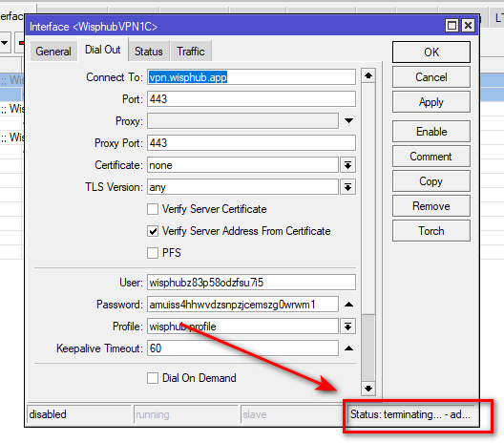Click the scrollbar up arrow icon
The width and height of the screenshot is (504, 443).
(368, 75)
